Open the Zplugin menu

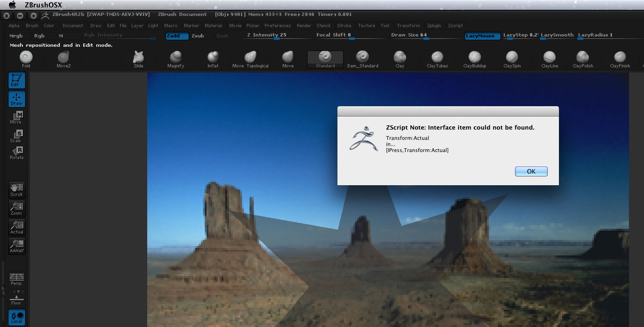(434, 26)
